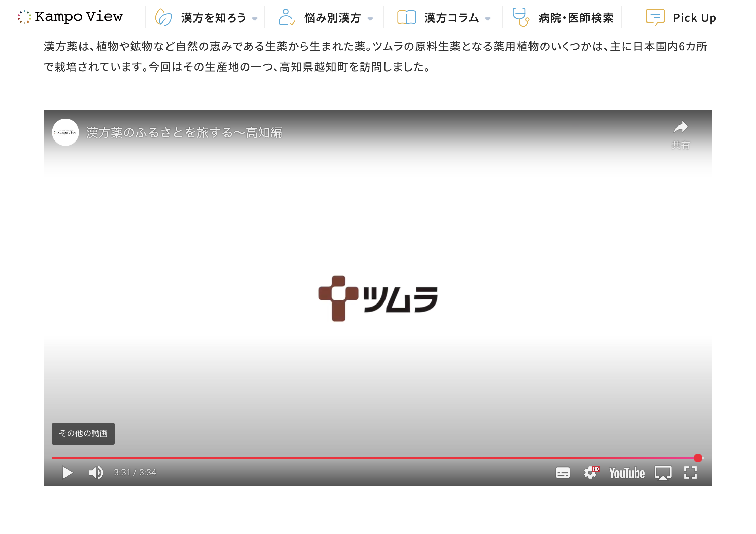Click the 共有 share label

[x=681, y=145]
